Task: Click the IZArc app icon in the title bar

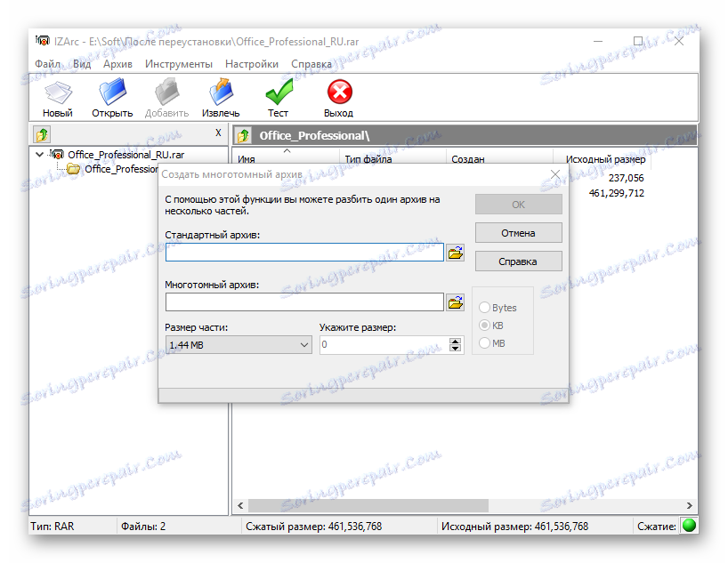Action: point(42,41)
